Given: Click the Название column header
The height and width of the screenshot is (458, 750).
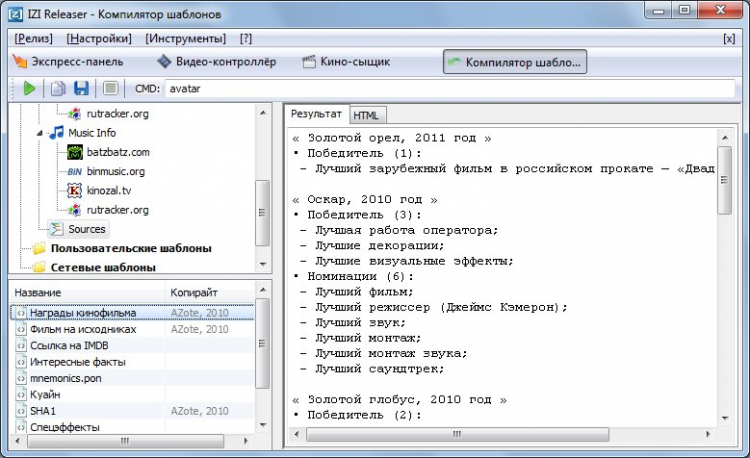Looking at the screenshot, I should (88, 293).
